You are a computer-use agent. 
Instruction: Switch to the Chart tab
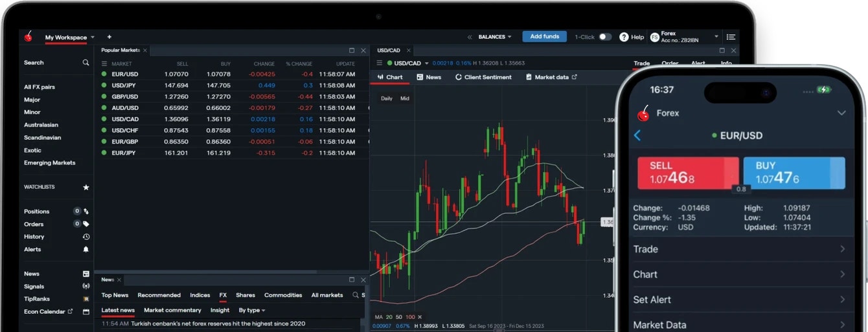(x=390, y=77)
